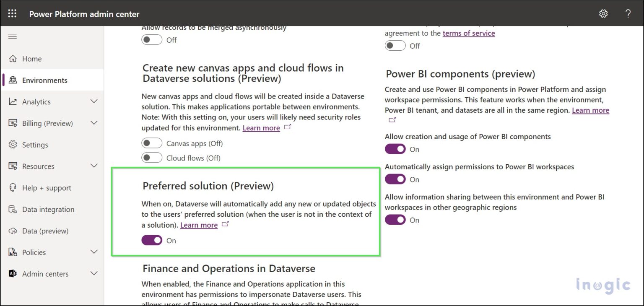
Task: Expand the Admin centers chevron
Action: click(95, 273)
